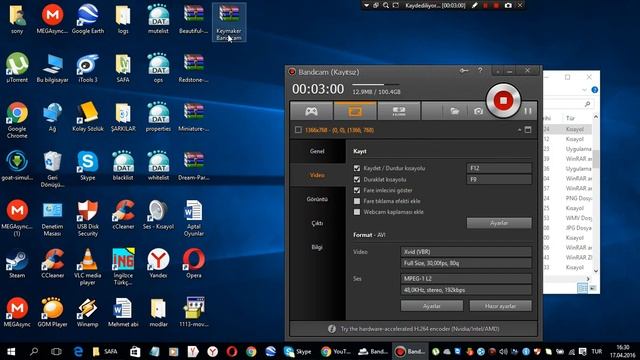Pause recording in the Bandicam main window
This screenshot has width=640, height=360.
pyautogui.click(x=528, y=111)
